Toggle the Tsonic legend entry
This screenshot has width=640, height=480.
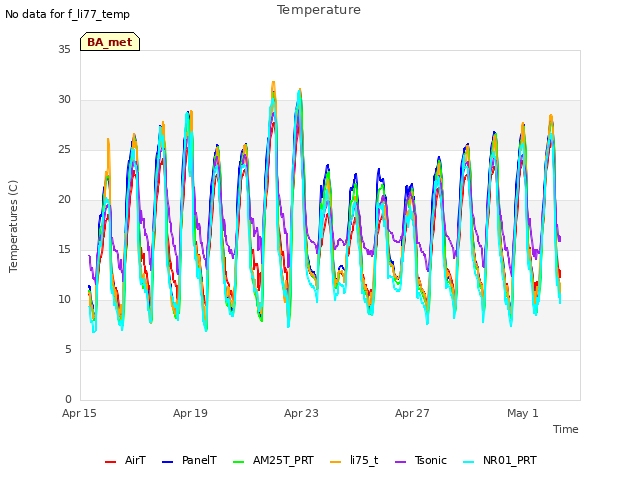tap(421, 460)
